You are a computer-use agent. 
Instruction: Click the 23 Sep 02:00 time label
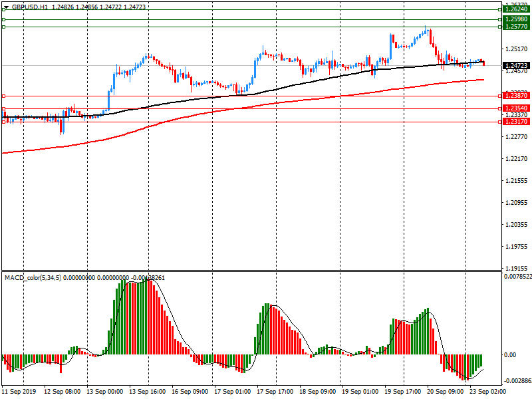point(487,392)
